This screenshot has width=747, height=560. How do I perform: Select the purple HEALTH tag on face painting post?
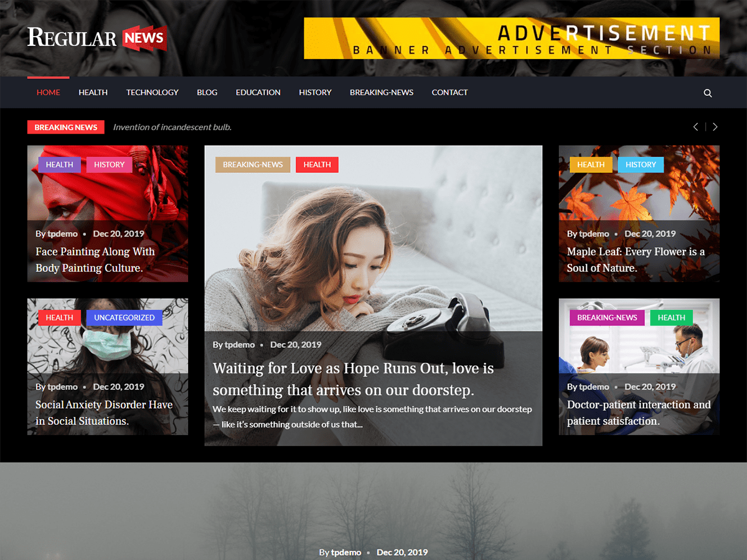pyautogui.click(x=59, y=164)
